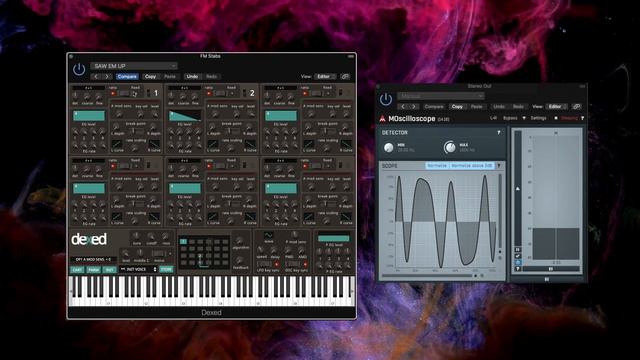The image size is (640, 360).
Task: Click the Detector MAX knob
Action: point(450,147)
